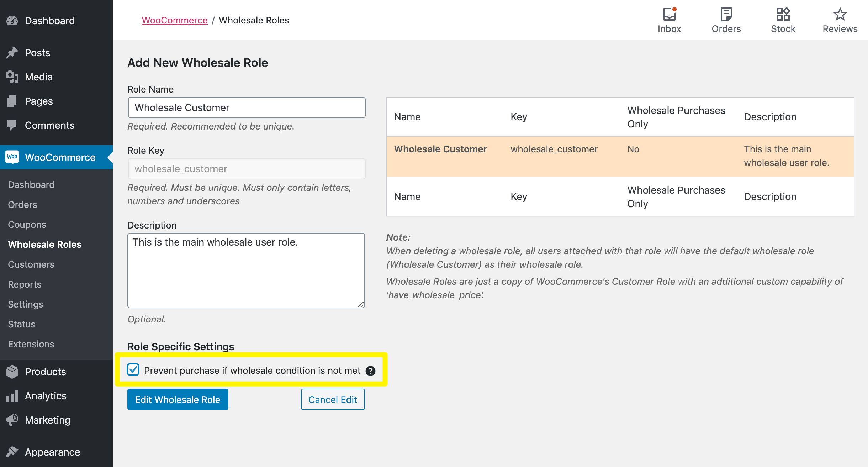868x467 pixels.
Task: Open the Appearance menu label
Action: (x=53, y=452)
